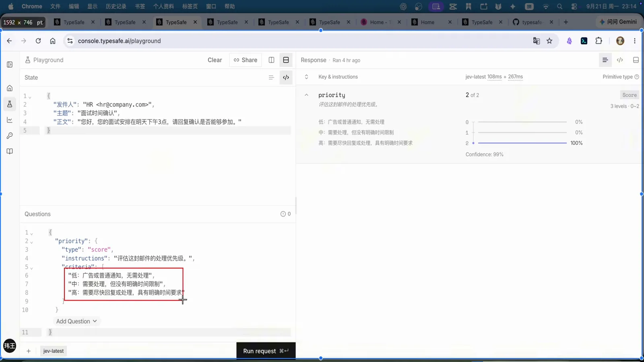Toggle State code view icon

pos(286,78)
